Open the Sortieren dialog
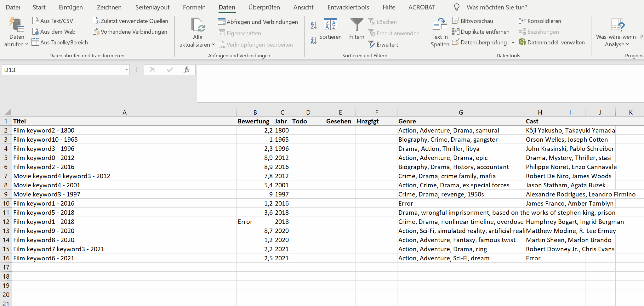Image resolution: width=644 pixels, height=306 pixels. point(330,29)
